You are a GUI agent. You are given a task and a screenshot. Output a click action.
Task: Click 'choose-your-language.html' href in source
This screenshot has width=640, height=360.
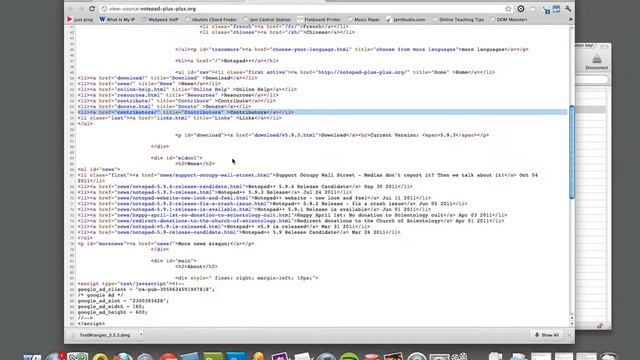point(310,49)
